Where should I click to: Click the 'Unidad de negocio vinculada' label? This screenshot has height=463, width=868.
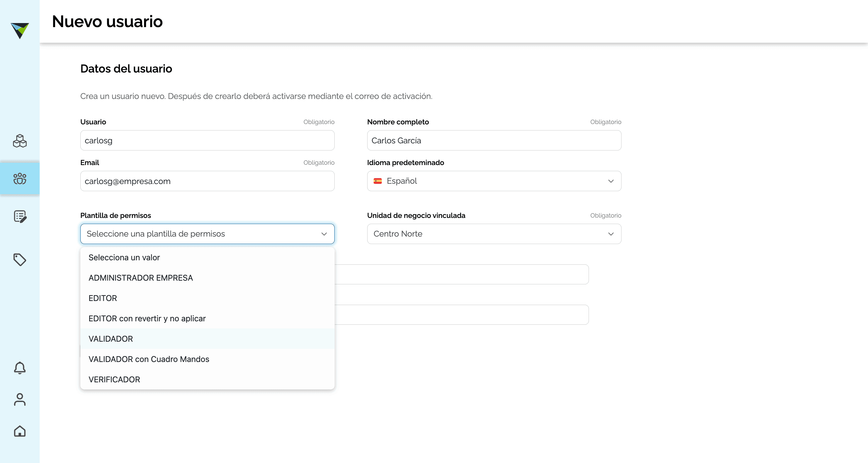coord(416,216)
